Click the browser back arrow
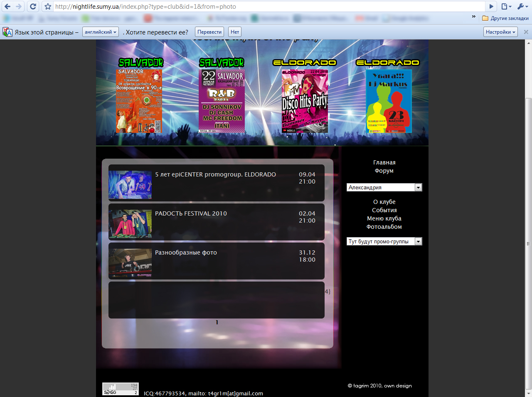 pos(7,6)
